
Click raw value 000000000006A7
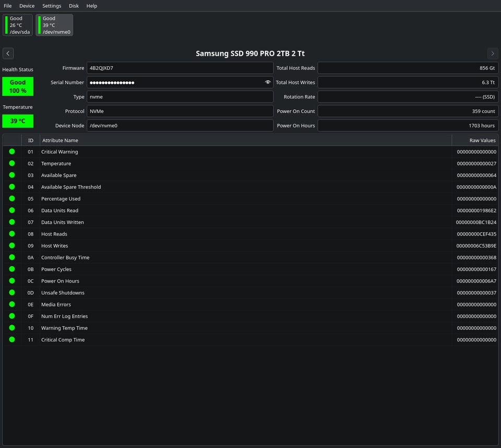click(476, 281)
